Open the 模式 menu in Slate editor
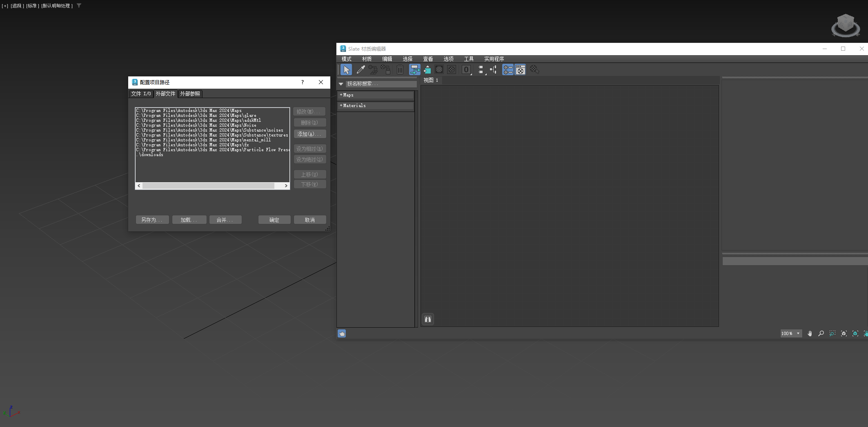Screen dimensions: 868x427 point(346,59)
